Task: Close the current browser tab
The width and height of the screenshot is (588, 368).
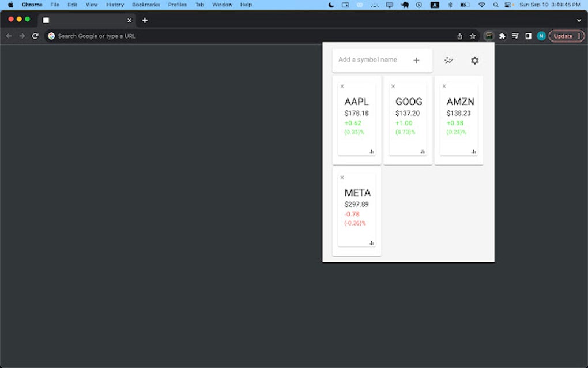Action: pos(129,20)
